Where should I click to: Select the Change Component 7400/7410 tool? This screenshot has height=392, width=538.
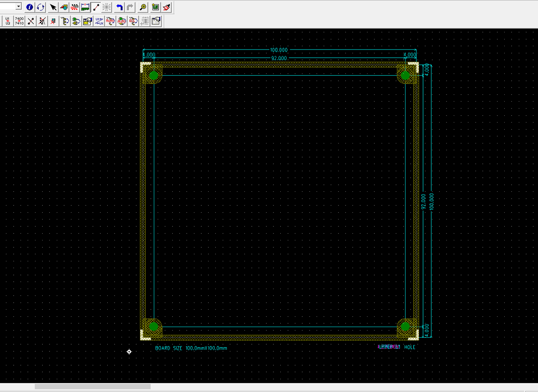(19, 21)
